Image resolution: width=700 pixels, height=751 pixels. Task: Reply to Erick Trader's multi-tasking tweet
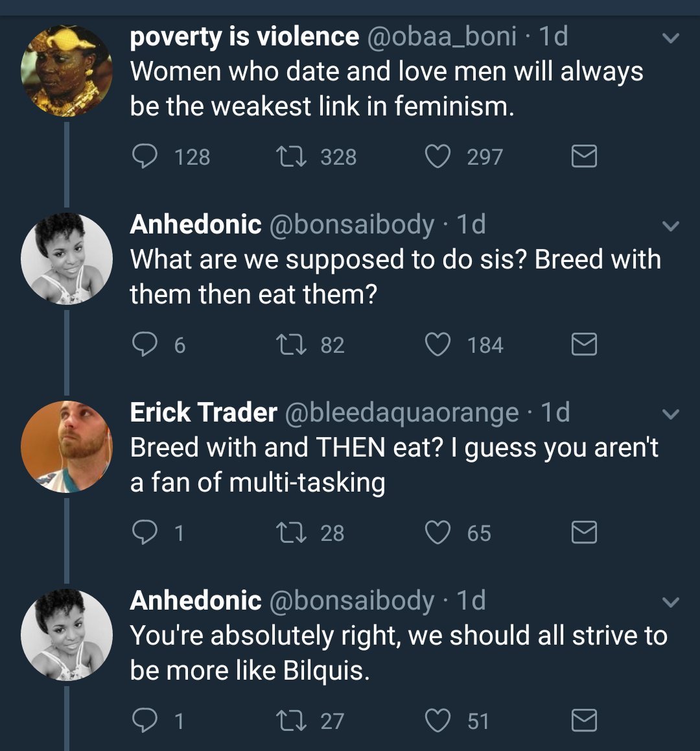(145, 532)
